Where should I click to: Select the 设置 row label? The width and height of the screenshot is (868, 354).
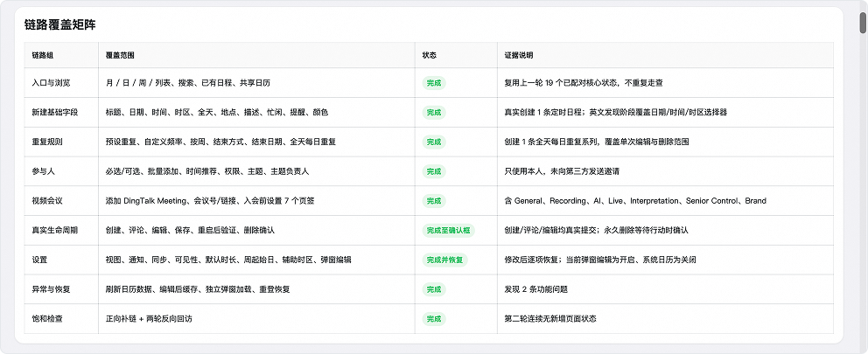[x=39, y=260]
